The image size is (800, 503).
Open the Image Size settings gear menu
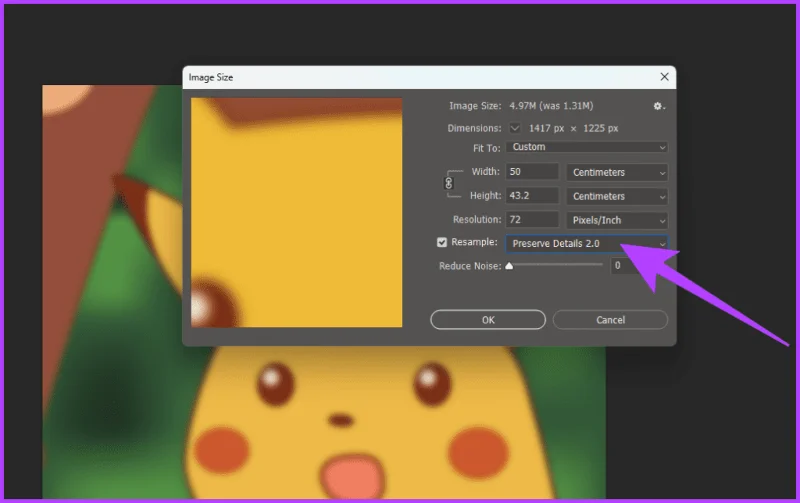coord(659,106)
